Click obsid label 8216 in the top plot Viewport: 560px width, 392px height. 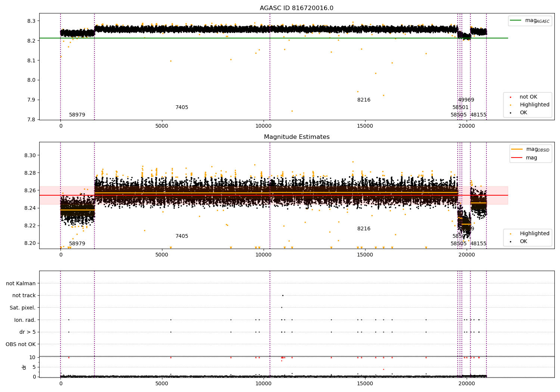[x=364, y=100]
